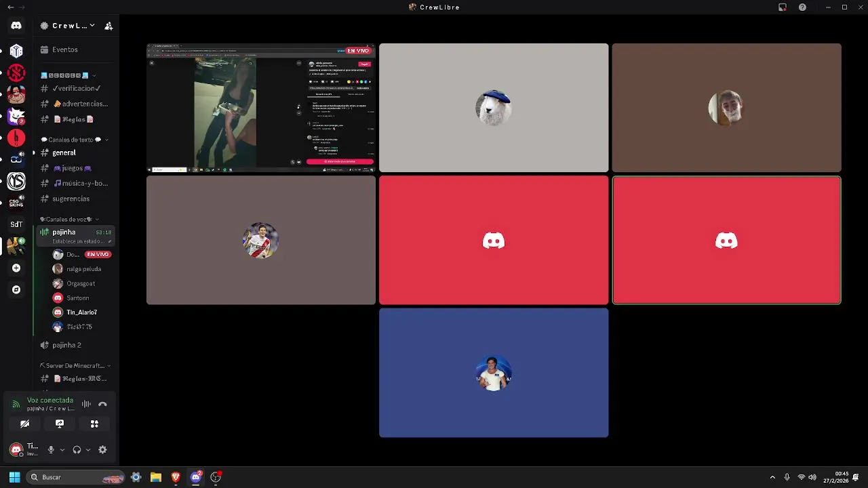Click the invite people icon next to CrewL
Image resolution: width=868 pixels, height=488 pixels.
tap(108, 26)
